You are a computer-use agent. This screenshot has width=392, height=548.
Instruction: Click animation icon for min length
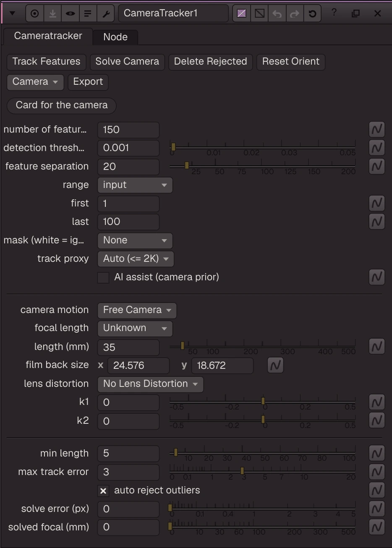377,453
